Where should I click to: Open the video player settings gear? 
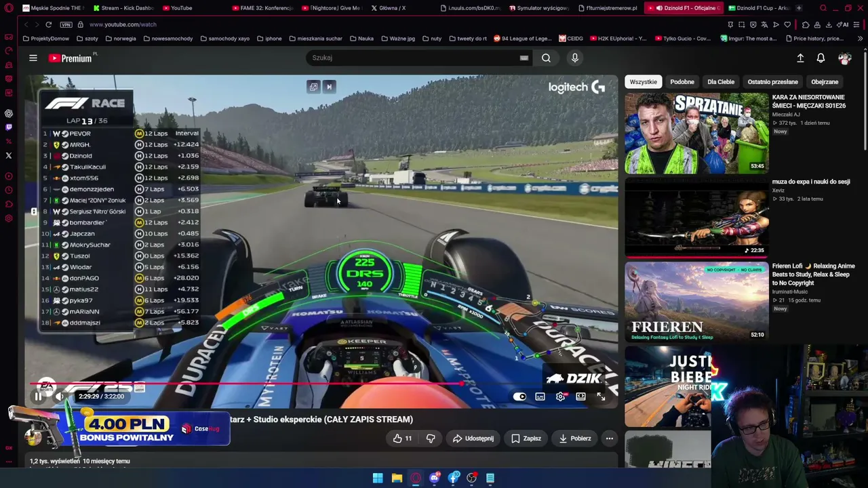click(x=560, y=396)
